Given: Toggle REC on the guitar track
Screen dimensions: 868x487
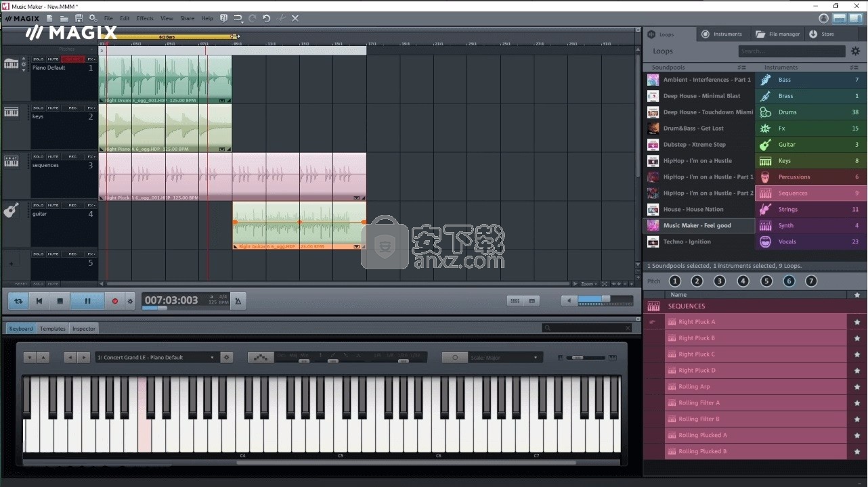Looking at the screenshot, I should [x=72, y=206].
